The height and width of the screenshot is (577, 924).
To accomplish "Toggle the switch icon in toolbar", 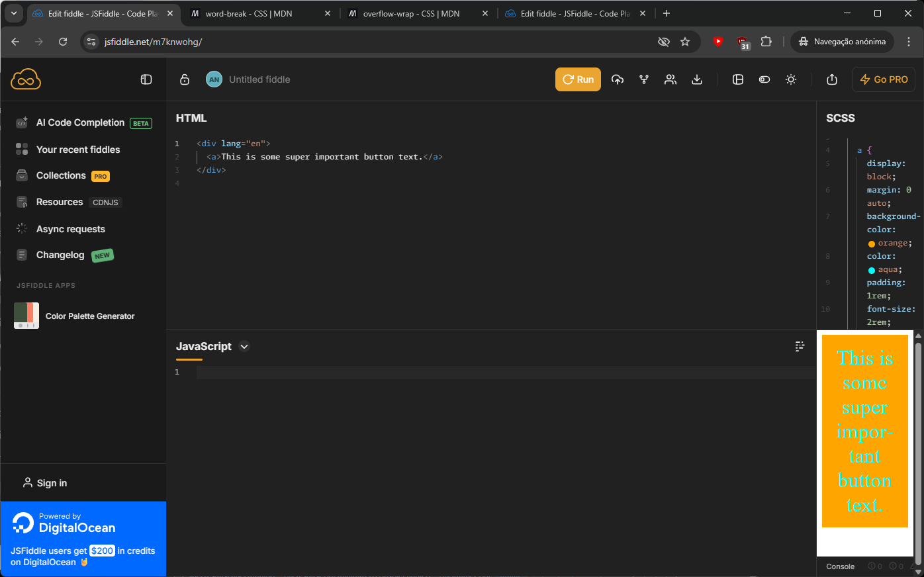I will click(764, 79).
